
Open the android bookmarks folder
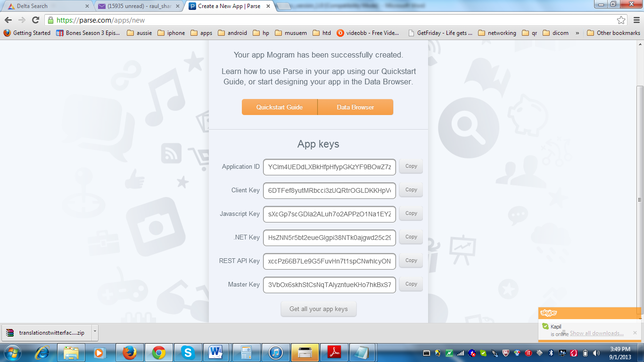pyautogui.click(x=232, y=33)
